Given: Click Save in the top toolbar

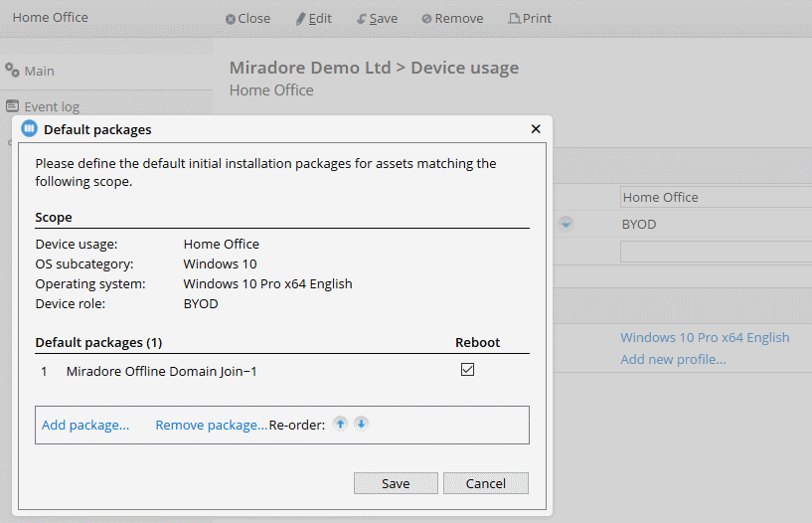Looking at the screenshot, I should 378,19.
